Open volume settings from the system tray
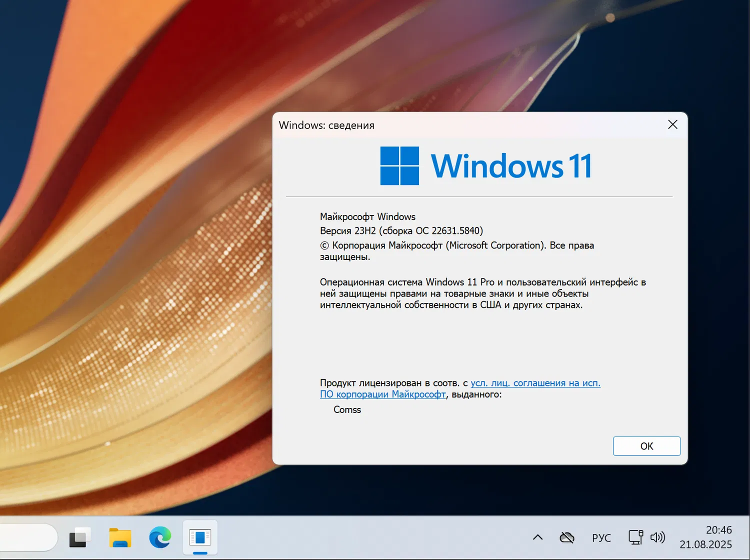 pos(657,537)
